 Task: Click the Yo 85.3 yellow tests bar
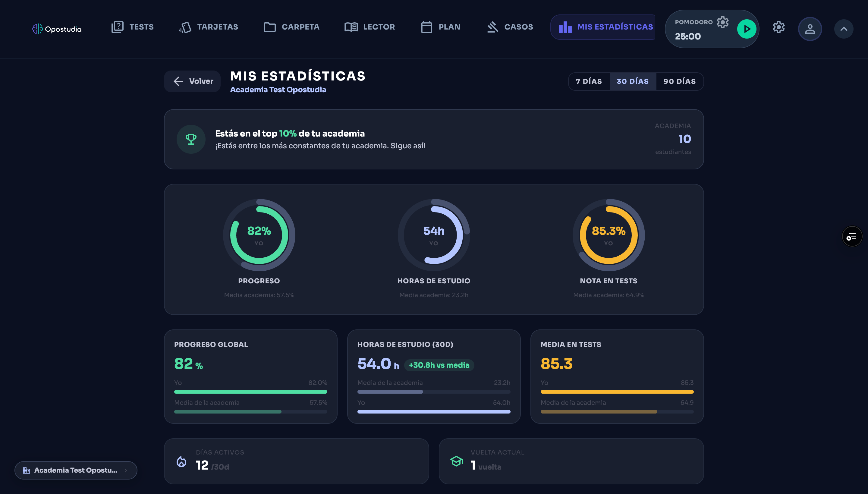(617, 392)
